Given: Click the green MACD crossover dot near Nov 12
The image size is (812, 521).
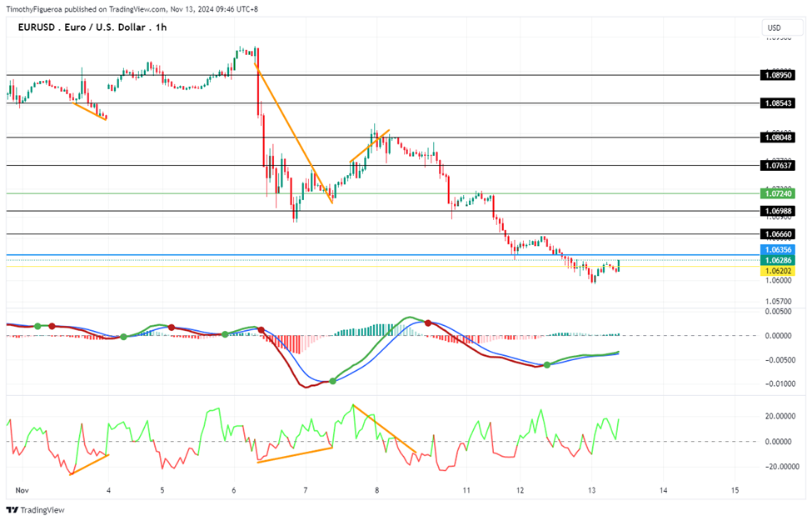Looking at the screenshot, I should coord(547,365).
